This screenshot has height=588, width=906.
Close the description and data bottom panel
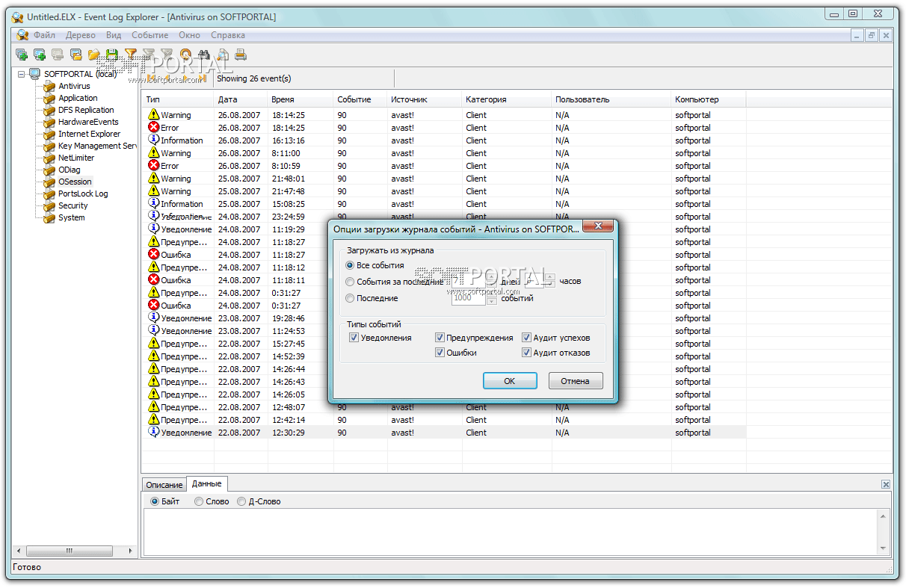tap(886, 485)
